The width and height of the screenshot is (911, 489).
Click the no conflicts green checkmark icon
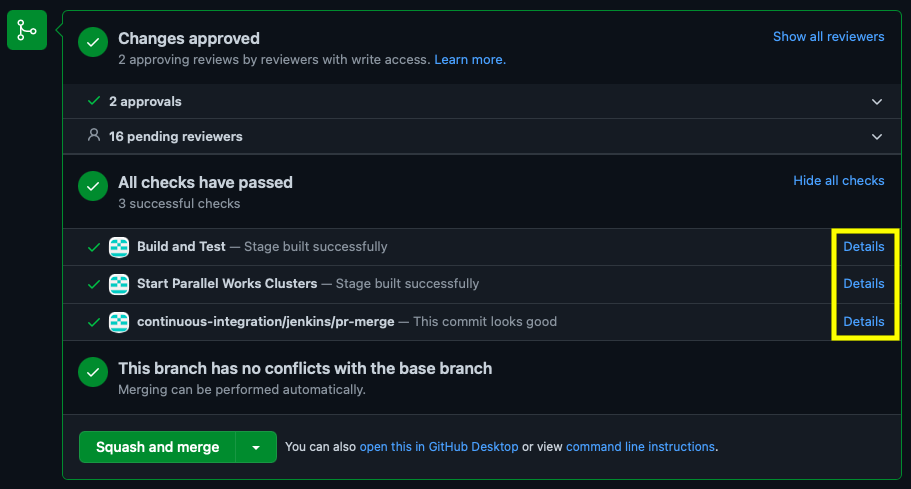(93, 372)
